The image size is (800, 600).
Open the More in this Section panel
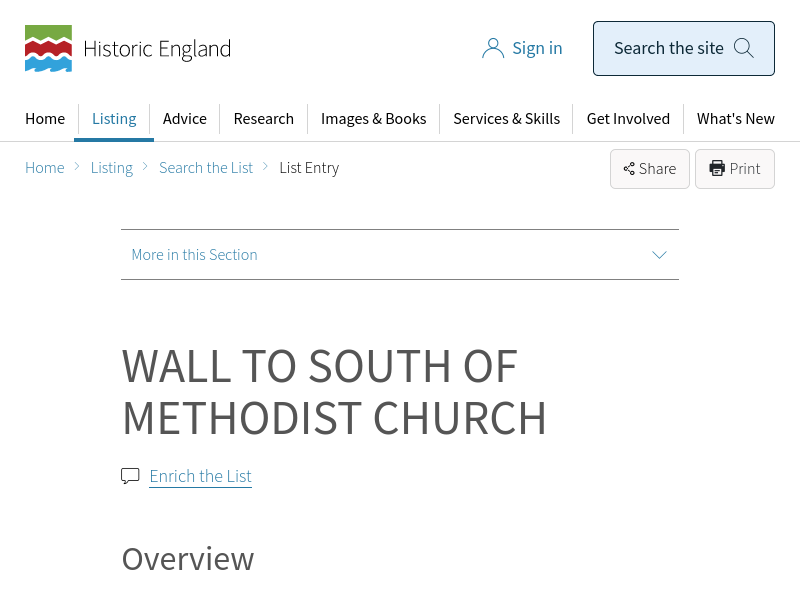(x=194, y=255)
